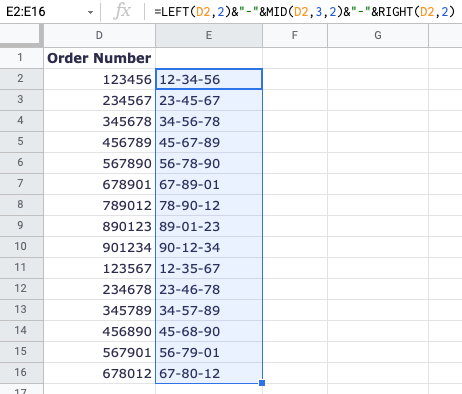Click cell containing 678012
Viewport: 462px width, 394px height.
[x=99, y=373]
